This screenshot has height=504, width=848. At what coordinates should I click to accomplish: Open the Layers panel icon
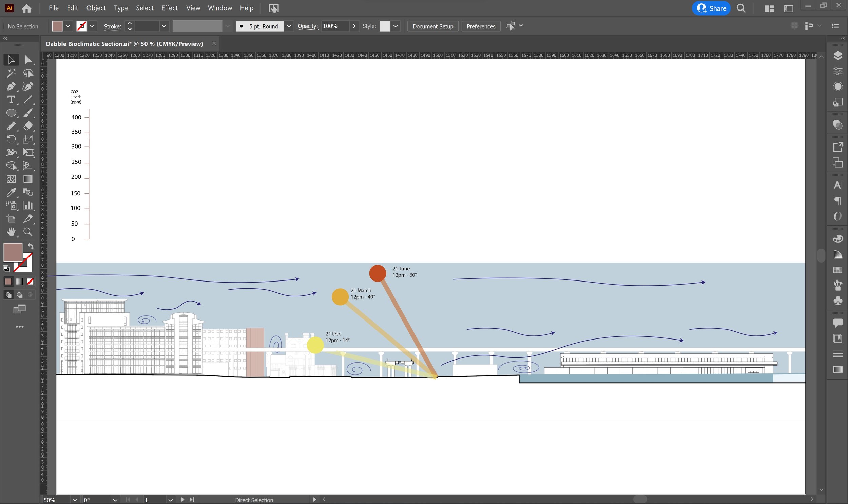pos(837,55)
